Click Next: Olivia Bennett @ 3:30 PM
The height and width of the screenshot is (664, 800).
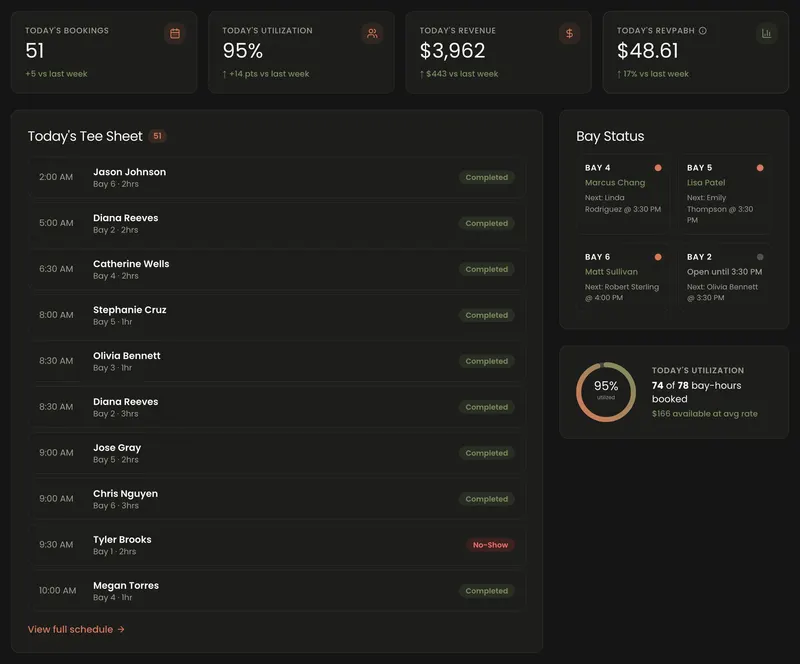coord(722,292)
